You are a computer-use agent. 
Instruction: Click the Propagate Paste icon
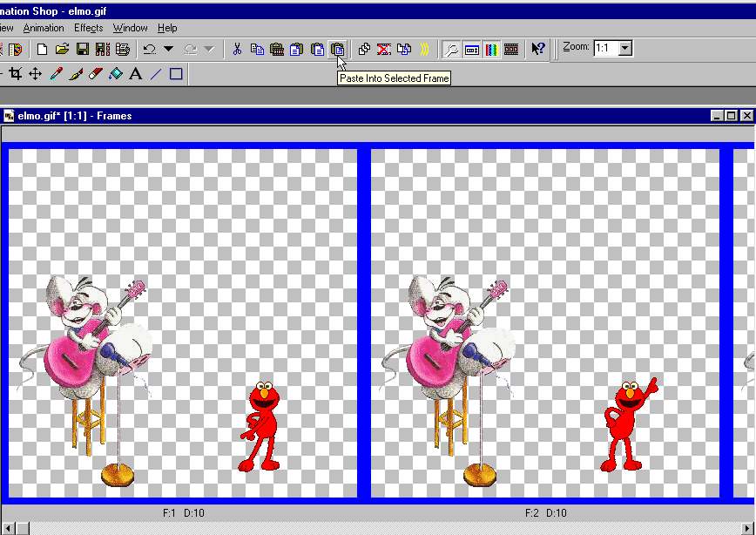[x=404, y=49]
